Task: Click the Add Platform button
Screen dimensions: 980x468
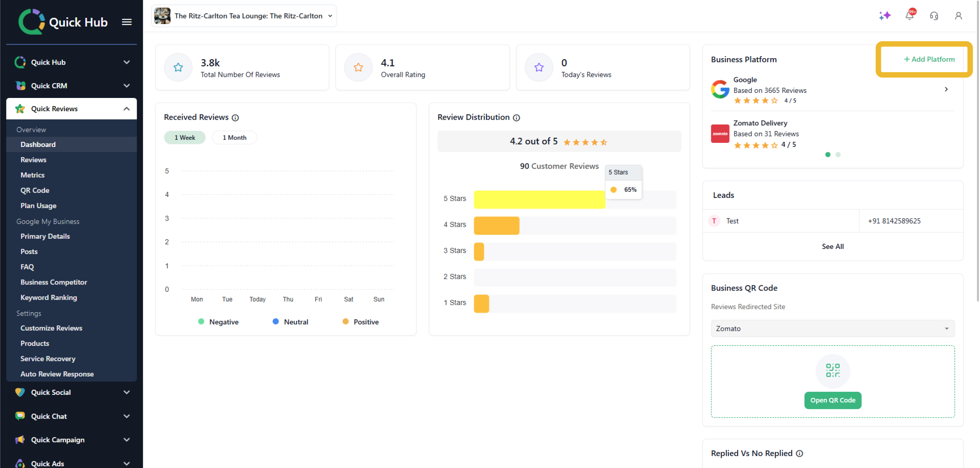Action: [929, 59]
